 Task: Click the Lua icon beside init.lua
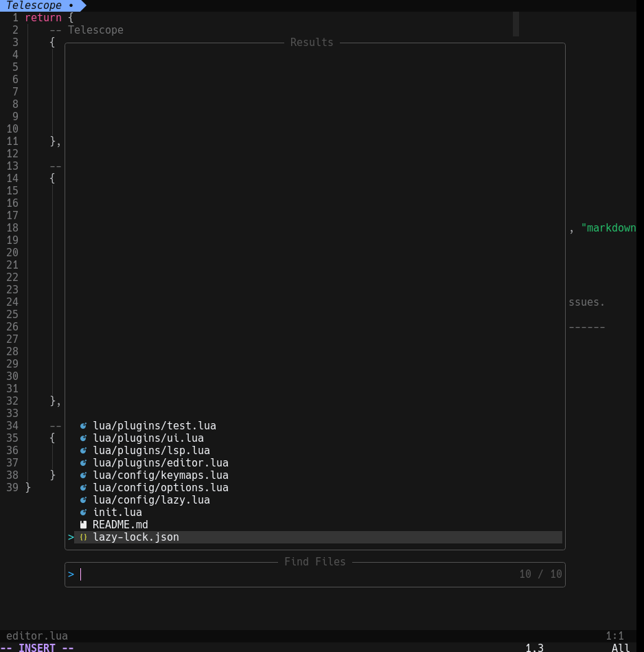click(x=83, y=513)
